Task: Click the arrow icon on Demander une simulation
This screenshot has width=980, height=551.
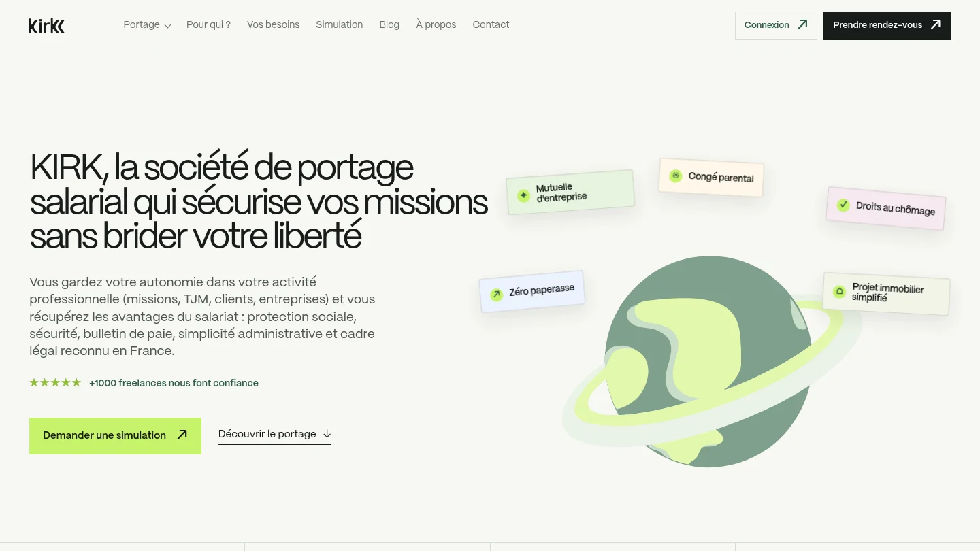Action: pos(182,435)
